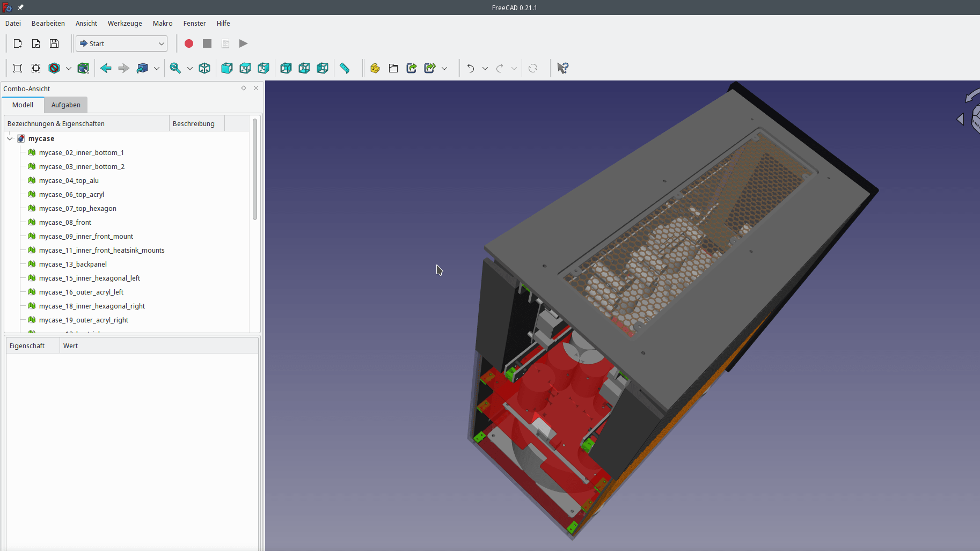Set isometric view

(204, 68)
